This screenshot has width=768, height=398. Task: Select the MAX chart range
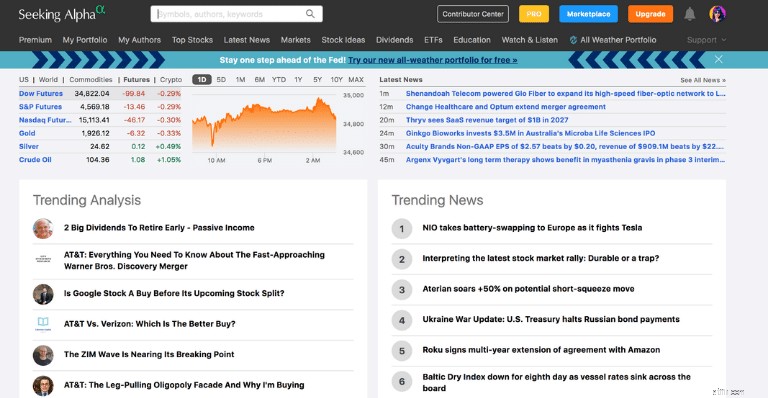click(x=356, y=79)
